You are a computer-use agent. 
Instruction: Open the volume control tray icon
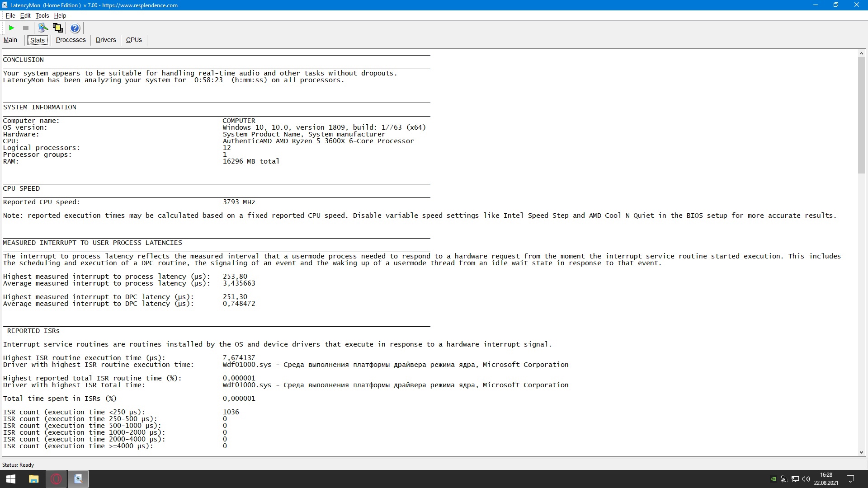806,479
